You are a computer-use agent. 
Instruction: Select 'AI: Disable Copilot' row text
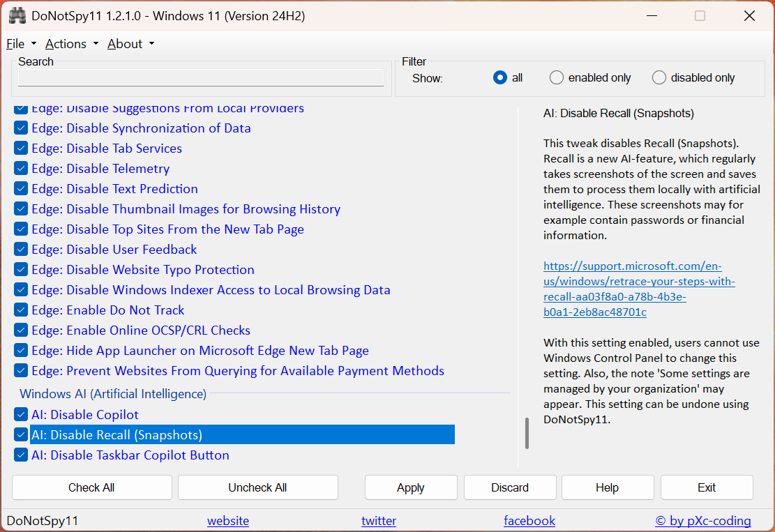(x=85, y=414)
